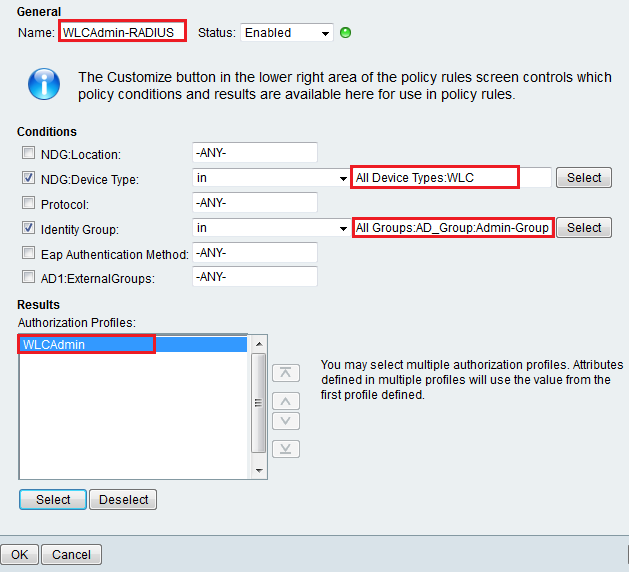Open the Status dropdown
Image resolution: width=629 pixels, height=572 pixels.
(x=286, y=33)
